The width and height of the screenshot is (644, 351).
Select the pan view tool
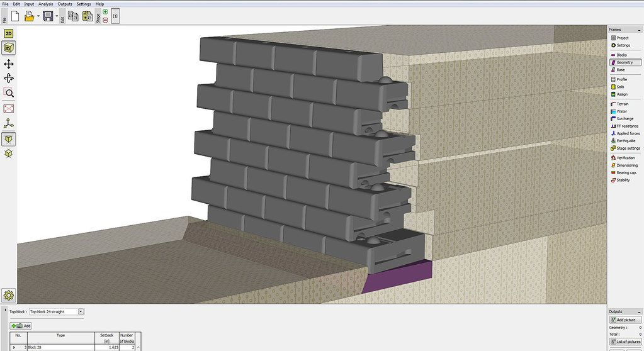click(8, 64)
